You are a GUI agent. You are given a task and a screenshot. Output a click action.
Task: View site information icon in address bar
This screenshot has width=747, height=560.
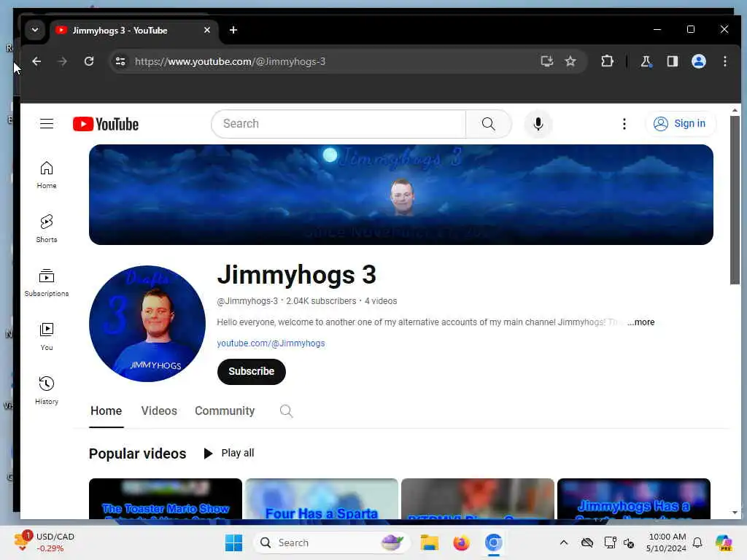120,61
